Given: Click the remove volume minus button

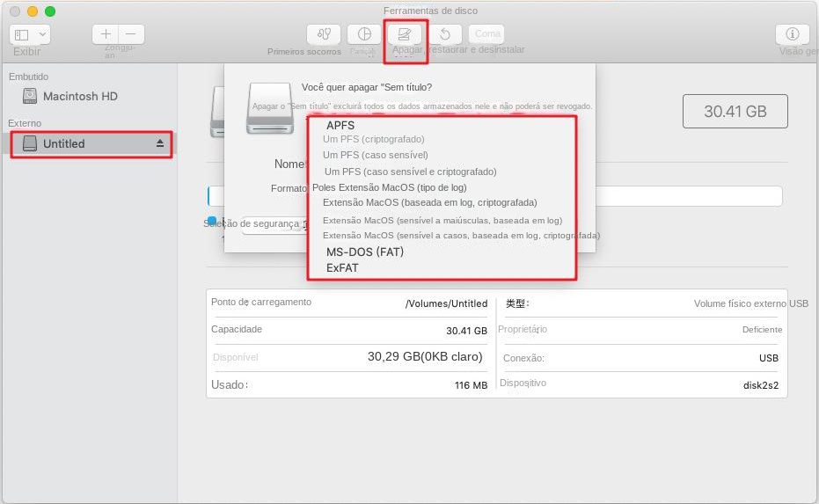Looking at the screenshot, I should point(131,34).
